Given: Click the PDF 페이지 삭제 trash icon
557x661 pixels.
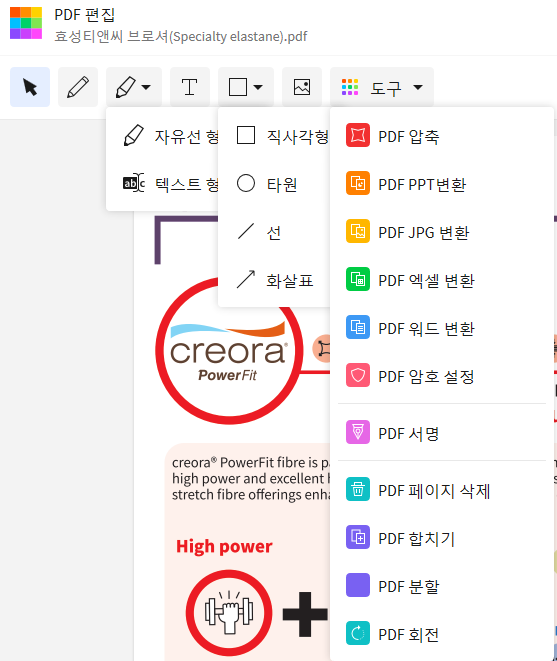Looking at the screenshot, I should click(358, 489).
